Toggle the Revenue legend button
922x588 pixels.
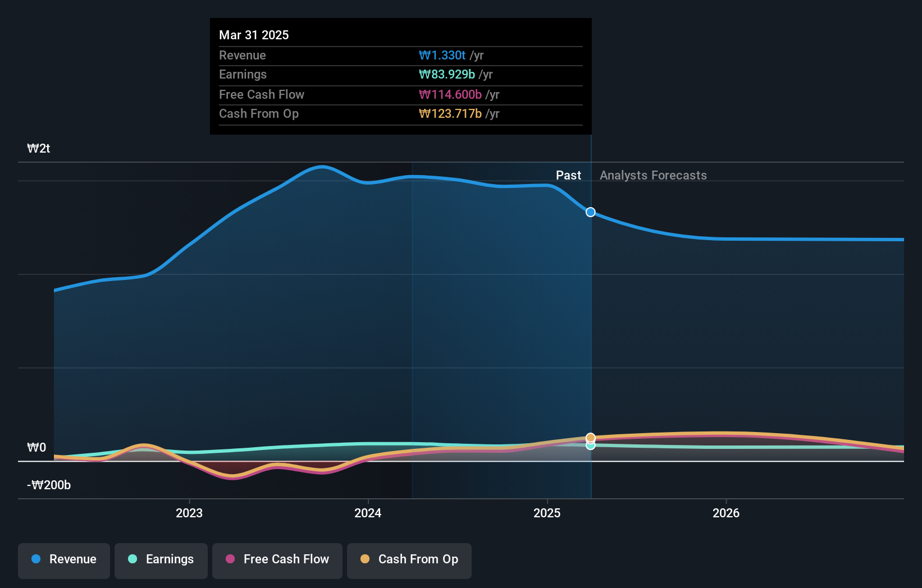(x=64, y=561)
